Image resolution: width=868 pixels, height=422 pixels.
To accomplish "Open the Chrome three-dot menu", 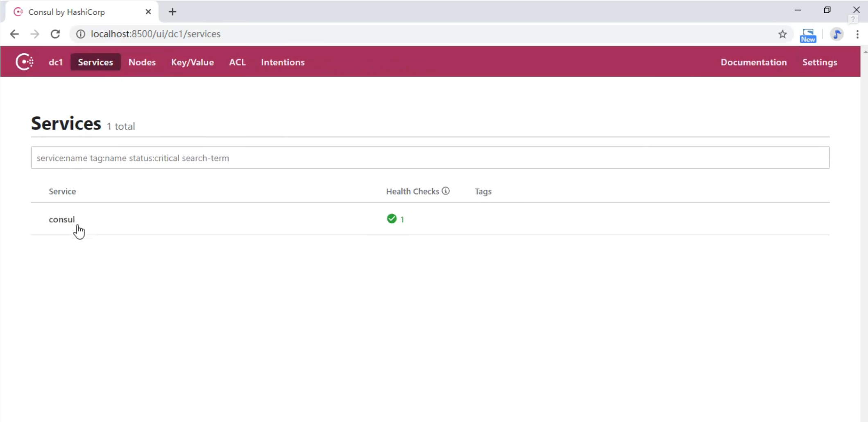I will [x=857, y=34].
